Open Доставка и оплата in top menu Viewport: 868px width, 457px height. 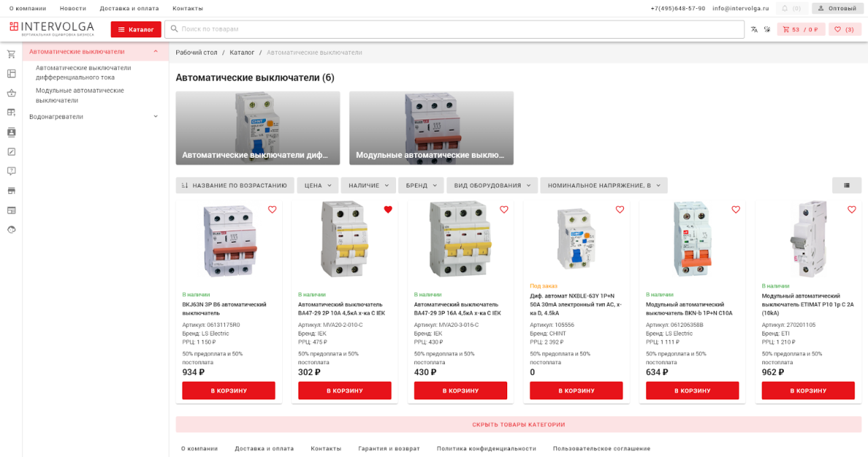(x=129, y=8)
